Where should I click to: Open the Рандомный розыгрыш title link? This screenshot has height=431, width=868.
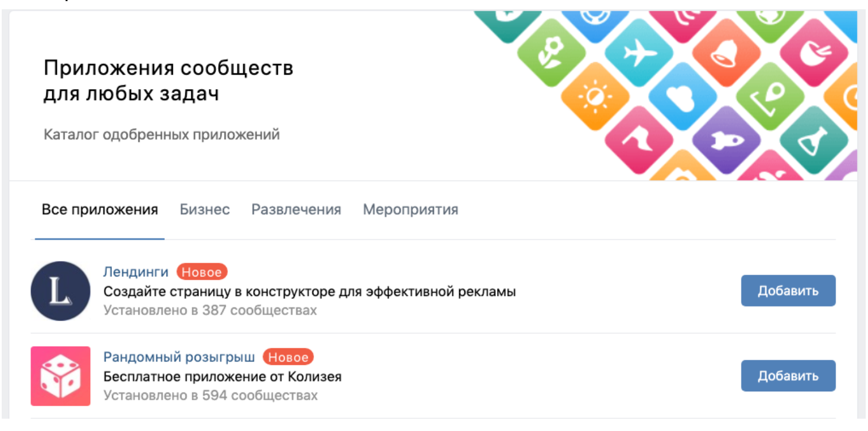pyautogui.click(x=179, y=357)
